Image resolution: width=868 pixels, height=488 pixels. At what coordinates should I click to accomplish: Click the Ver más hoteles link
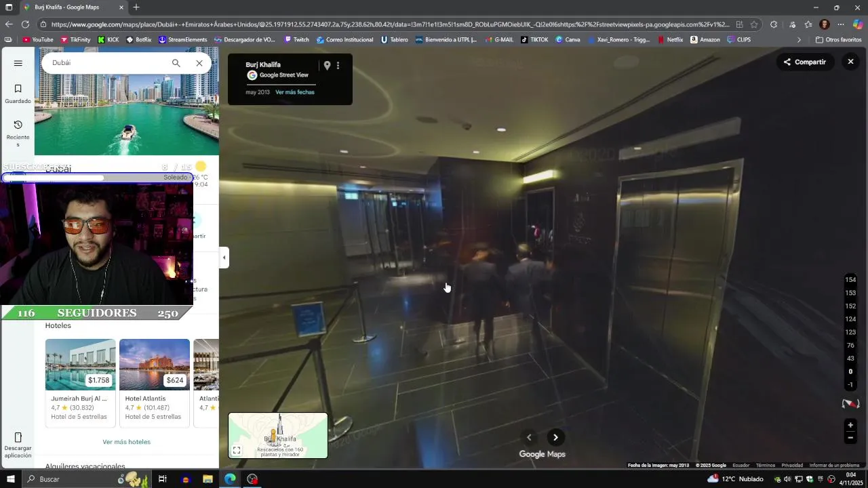pos(127,442)
